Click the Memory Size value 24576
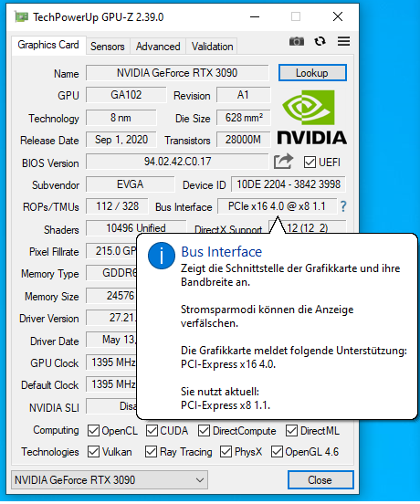The image size is (420, 504). (111, 296)
